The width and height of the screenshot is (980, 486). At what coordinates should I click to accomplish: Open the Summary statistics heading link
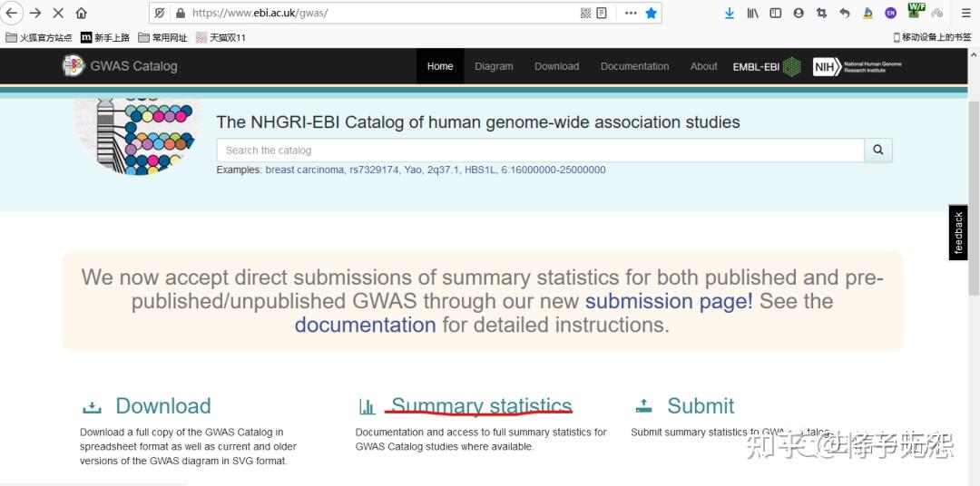click(x=481, y=406)
